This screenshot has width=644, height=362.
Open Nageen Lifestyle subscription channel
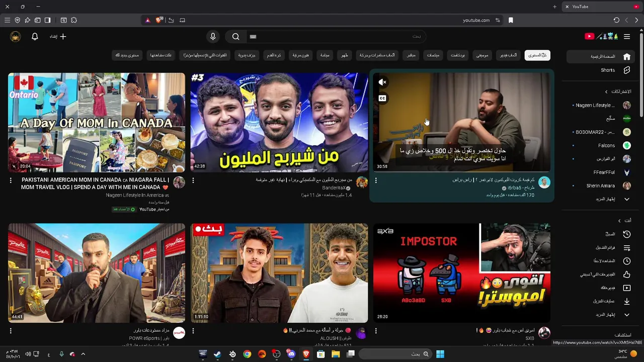pyautogui.click(x=601, y=105)
